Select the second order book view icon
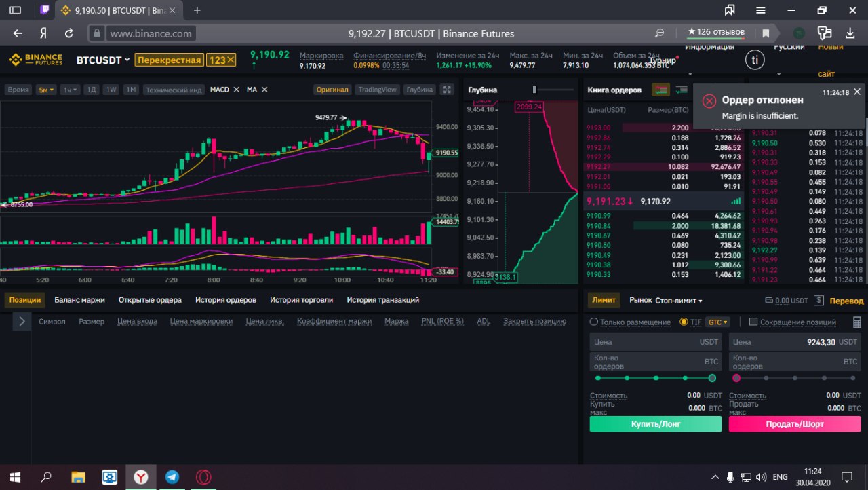 tap(682, 90)
